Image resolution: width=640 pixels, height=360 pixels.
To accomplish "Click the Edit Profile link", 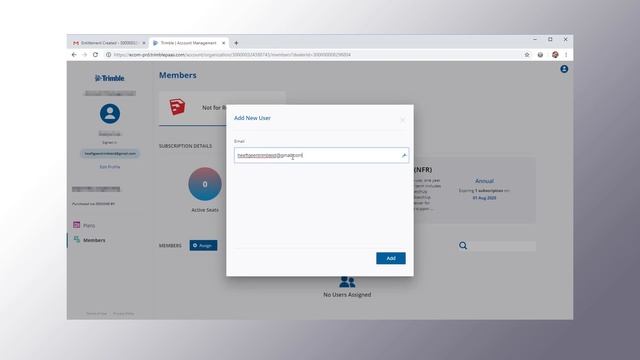I will [x=110, y=167].
